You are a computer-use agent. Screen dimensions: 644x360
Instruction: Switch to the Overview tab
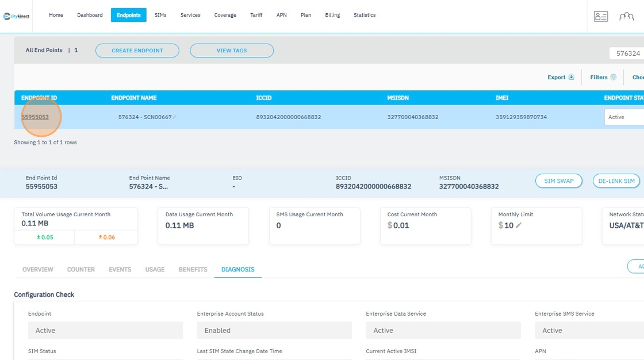click(x=38, y=269)
